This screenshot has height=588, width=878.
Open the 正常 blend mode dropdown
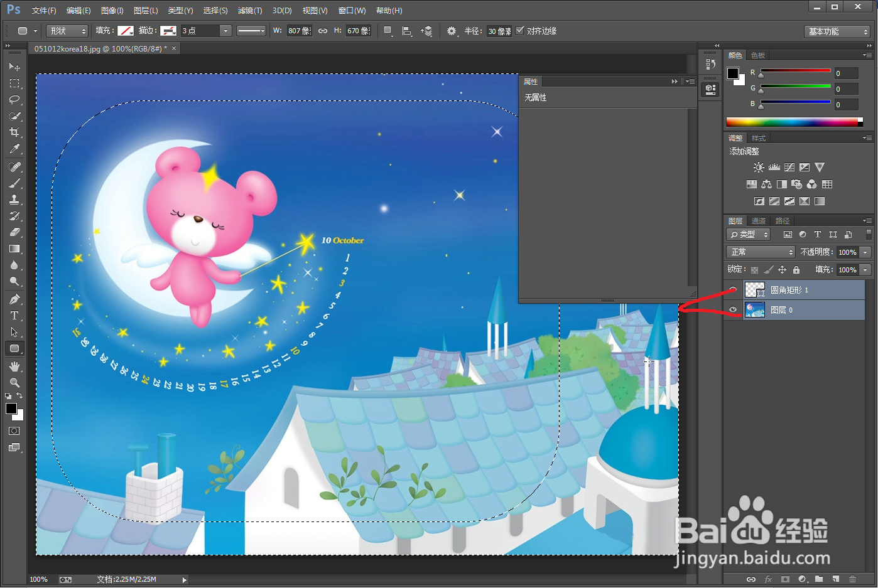pyautogui.click(x=761, y=252)
